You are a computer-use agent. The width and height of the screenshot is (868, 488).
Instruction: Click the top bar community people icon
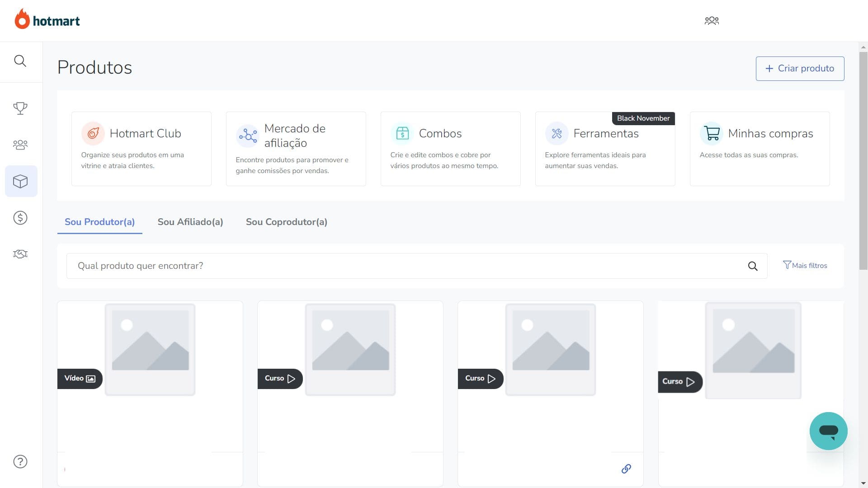click(712, 21)
